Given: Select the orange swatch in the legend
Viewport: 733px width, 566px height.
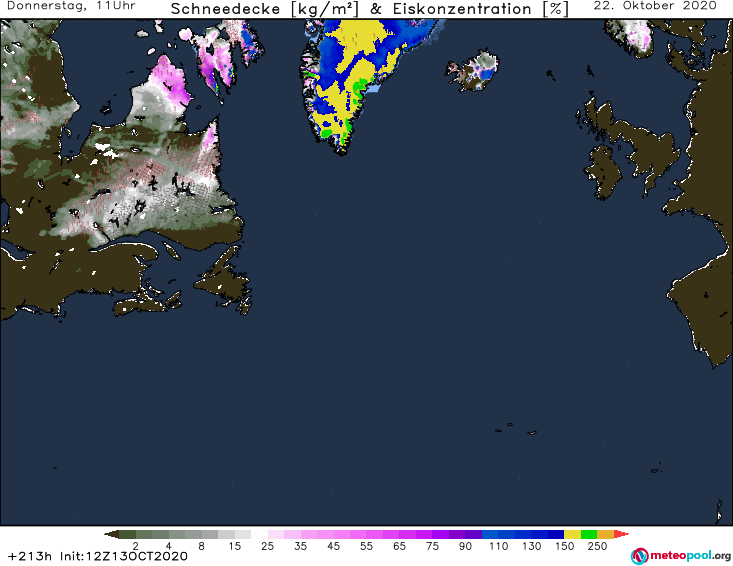Looking at the screenshot, I should coord(605,534).
